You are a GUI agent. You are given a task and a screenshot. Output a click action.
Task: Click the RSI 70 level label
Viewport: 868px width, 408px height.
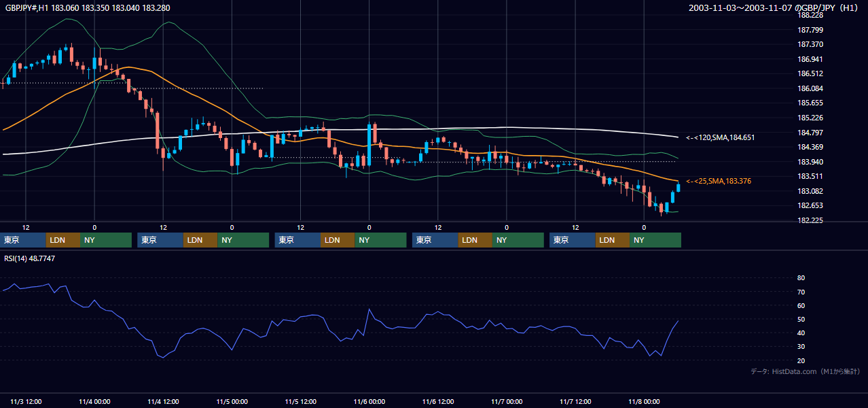tap(801, 292)
